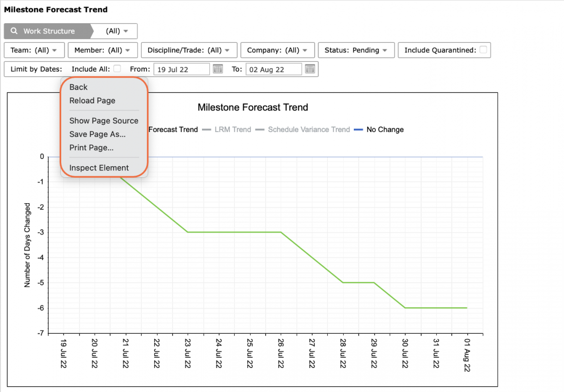The width and height of the screenshot is (564, 392).
Task: Click the To date field 02 Aug 22
Action: tap(273, 69)
